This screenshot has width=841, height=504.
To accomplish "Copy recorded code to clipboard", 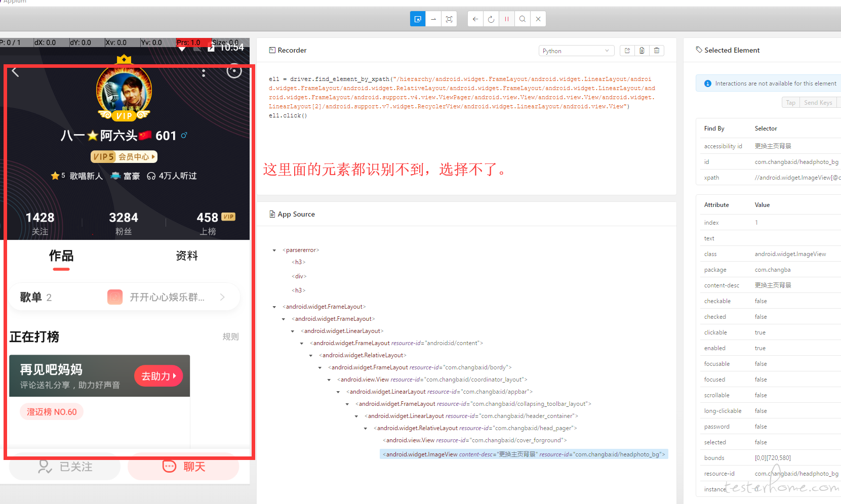I will pos(642,51).
